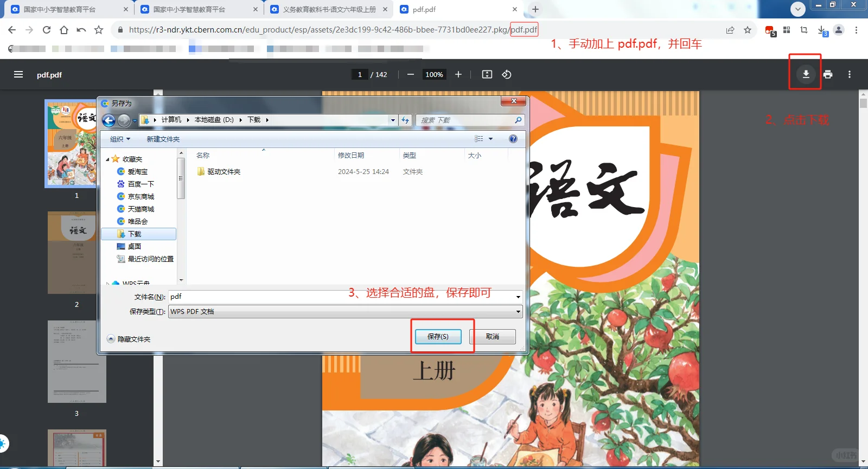Sort by 名称 column header
Screen dimensions: 868x469
(x=203, y=155)
